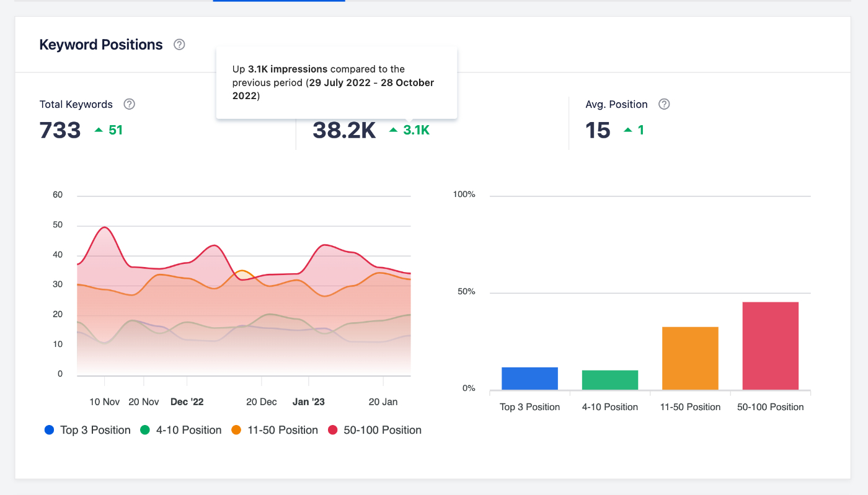Open help icon next to Total Keywords
Screen dimensions: 868x495
(129, 104)
